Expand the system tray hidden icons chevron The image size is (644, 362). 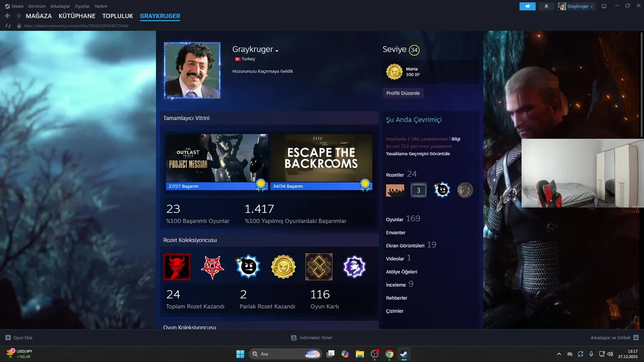tap(558, 354)
